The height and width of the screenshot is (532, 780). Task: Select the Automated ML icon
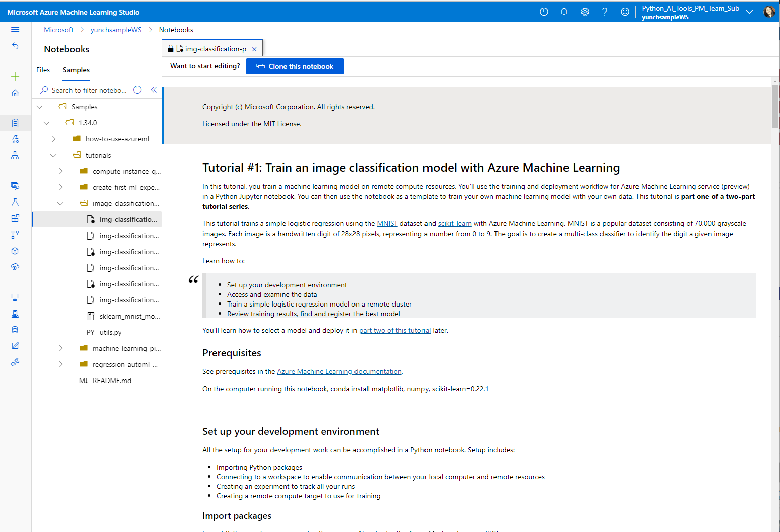(15, 139)
